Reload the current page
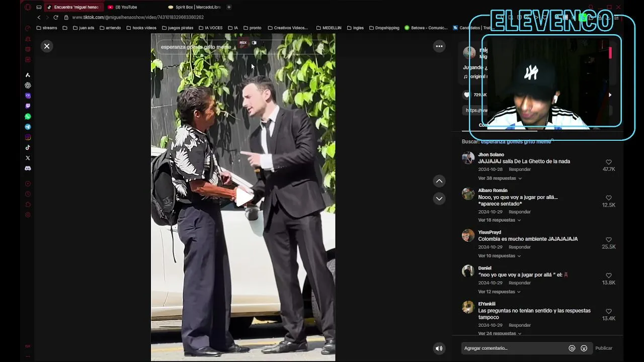The image size is (644, 362). [55, 17]
